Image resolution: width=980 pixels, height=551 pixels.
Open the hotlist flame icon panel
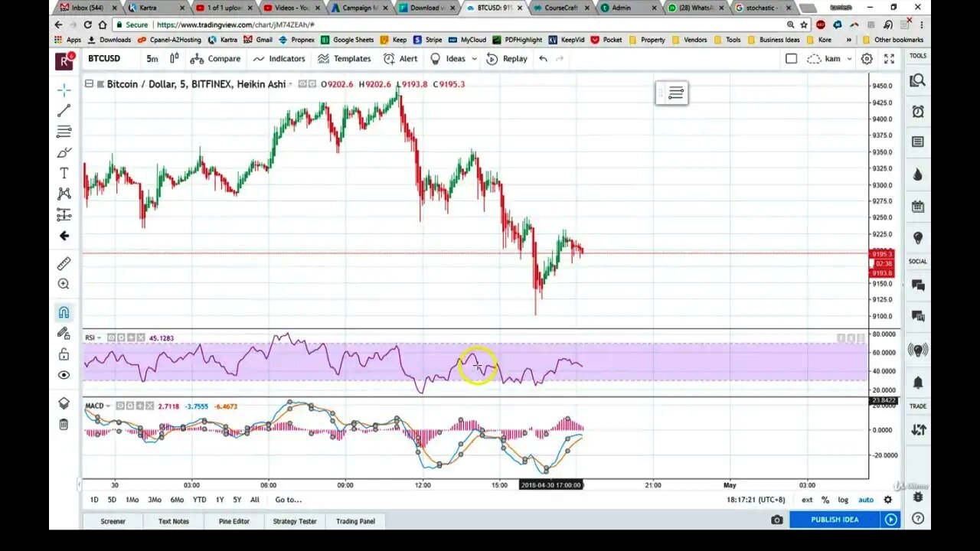[917, 174]
